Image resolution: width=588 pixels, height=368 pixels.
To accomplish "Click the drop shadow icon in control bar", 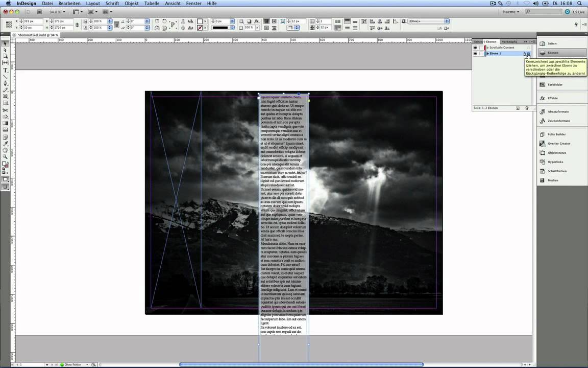I will point(249,21).
